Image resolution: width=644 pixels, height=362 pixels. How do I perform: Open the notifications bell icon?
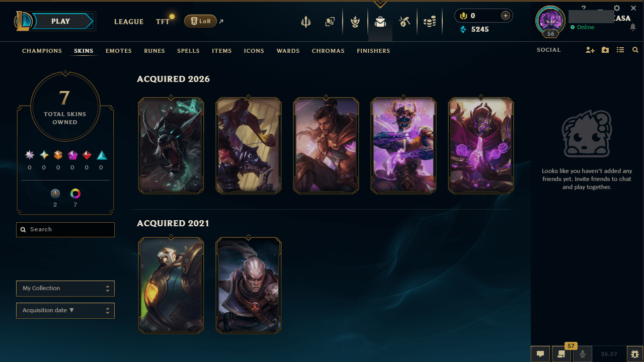(633, 27)
